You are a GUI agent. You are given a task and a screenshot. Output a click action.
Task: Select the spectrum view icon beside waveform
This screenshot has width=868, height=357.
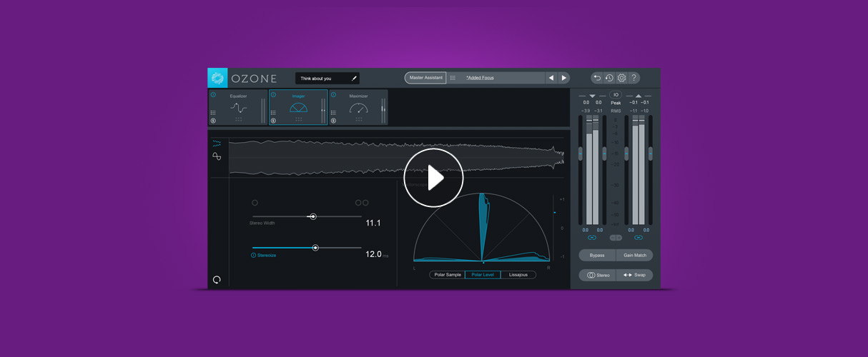coord(217,143)
